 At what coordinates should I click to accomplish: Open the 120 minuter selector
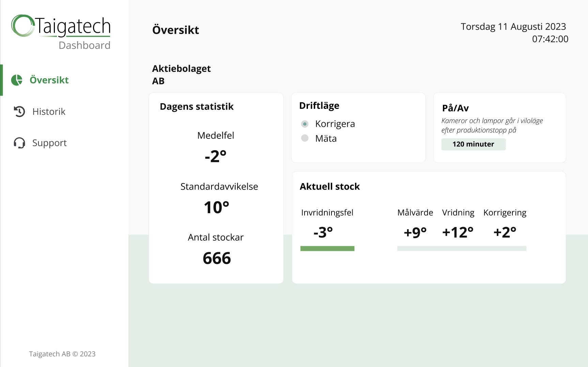(x=474, y=144)
